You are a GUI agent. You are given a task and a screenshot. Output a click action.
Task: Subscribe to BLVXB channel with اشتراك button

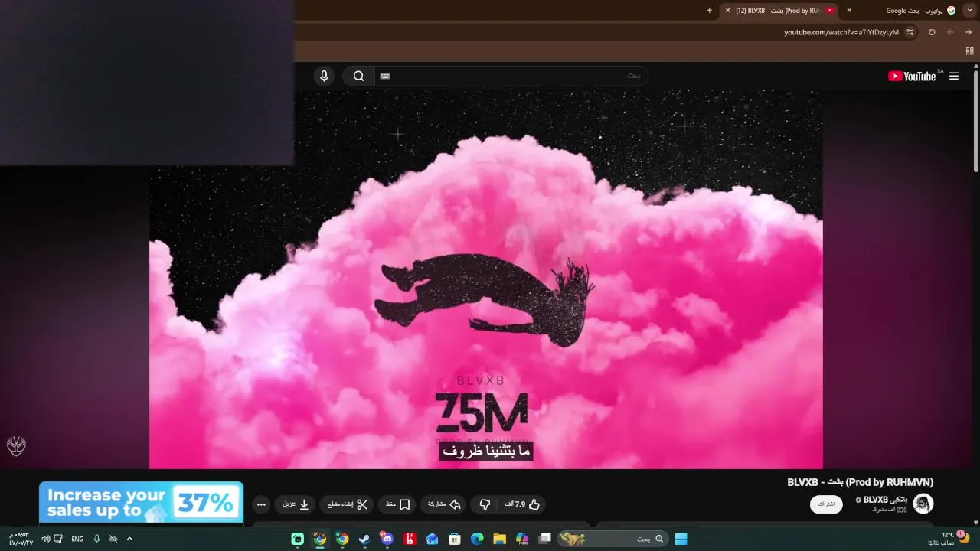pos(826,504)
